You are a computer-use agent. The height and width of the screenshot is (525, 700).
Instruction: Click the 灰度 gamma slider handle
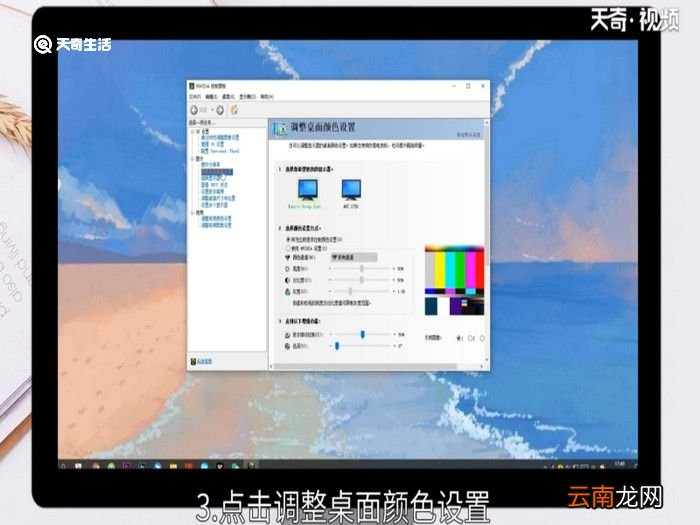point(350,292)
